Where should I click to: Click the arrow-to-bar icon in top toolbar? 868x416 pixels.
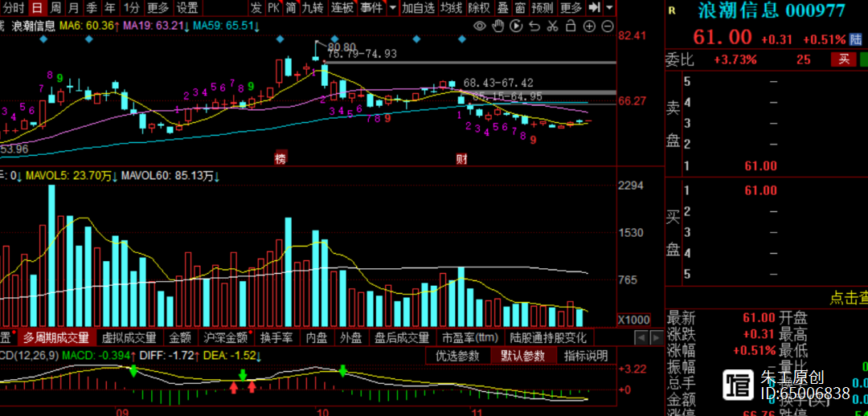(594, 8)
